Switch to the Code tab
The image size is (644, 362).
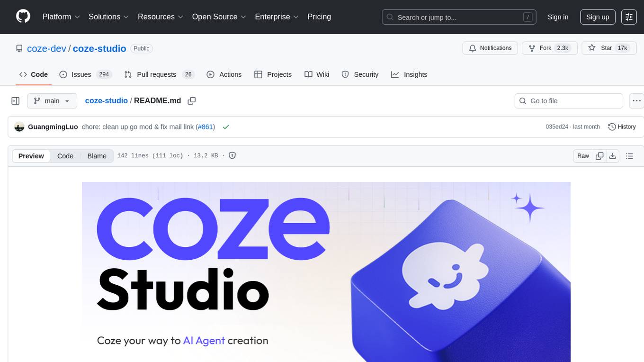[x=34, y=74]
